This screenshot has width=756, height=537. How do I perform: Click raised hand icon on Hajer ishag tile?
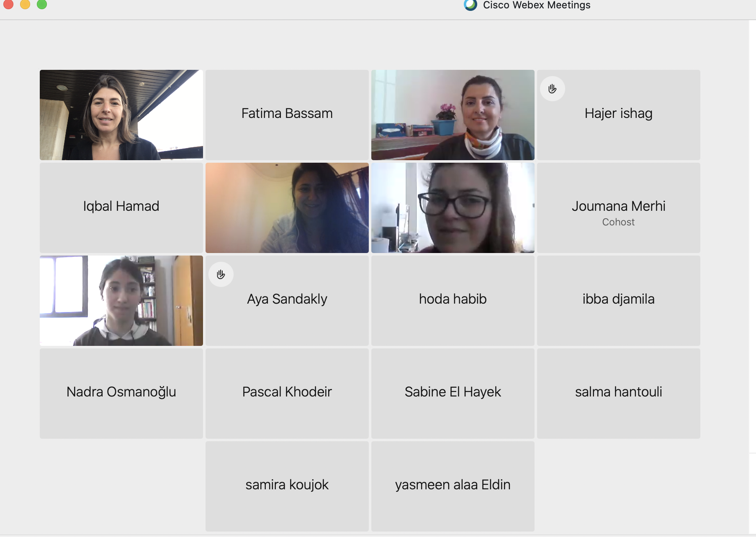(552, 89)
